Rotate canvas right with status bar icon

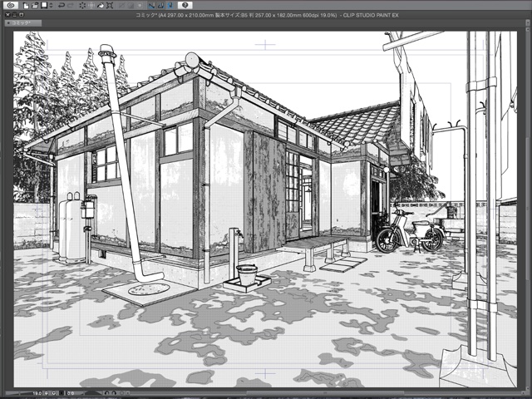click(114, 393)
